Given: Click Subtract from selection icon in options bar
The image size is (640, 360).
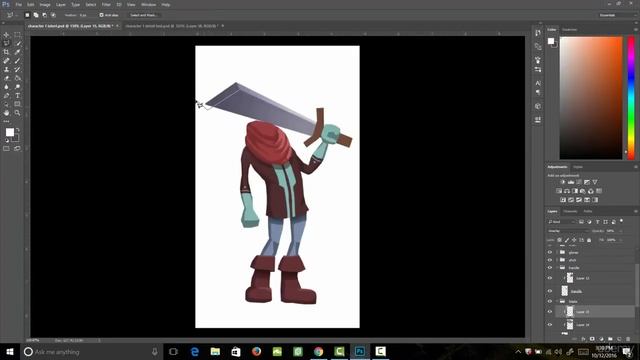Looking at the screenshot, I should (x=44, y=15).
